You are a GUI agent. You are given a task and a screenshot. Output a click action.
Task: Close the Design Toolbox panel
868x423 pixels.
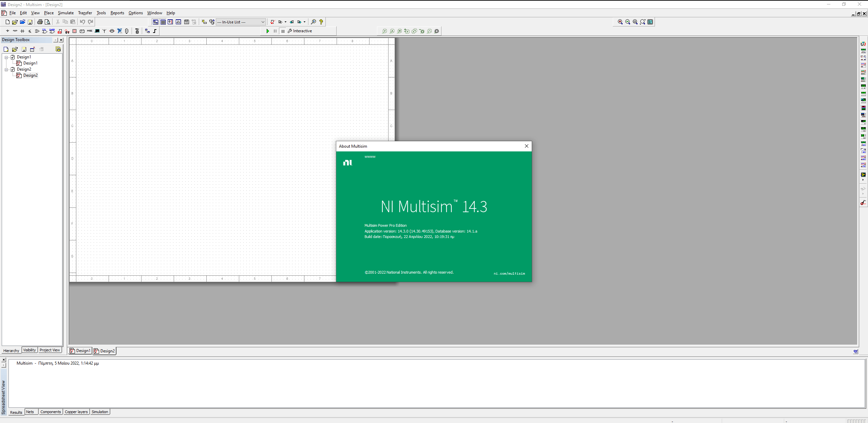click(x=61, y=40)
